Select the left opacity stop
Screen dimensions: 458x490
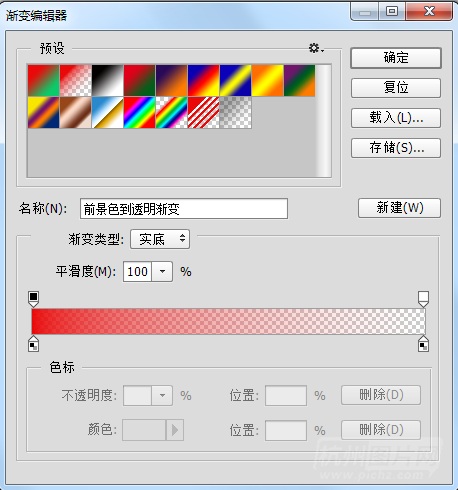[33, 299]
